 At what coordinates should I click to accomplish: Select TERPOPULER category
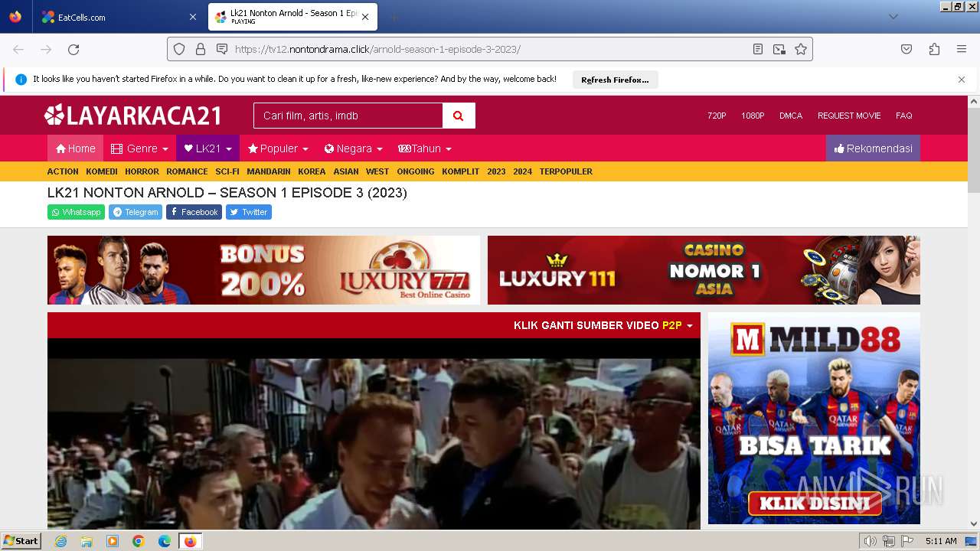point(566,171)
